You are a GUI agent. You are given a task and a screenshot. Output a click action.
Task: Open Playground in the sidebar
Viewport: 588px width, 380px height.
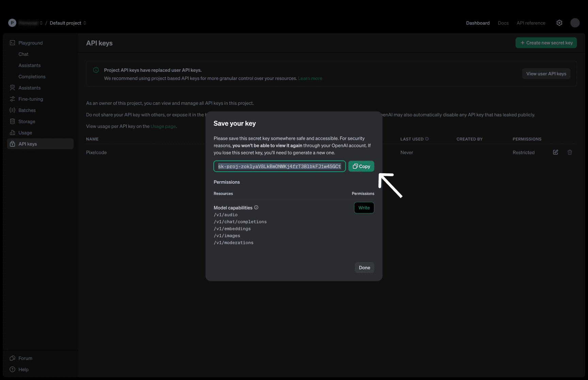pyautogui.click(x=31, y=43)
